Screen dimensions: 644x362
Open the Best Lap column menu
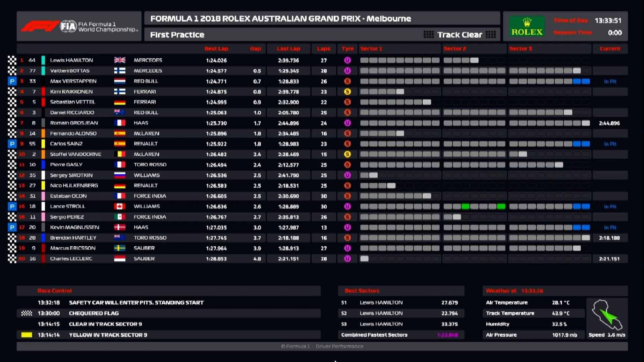point(217,48)
